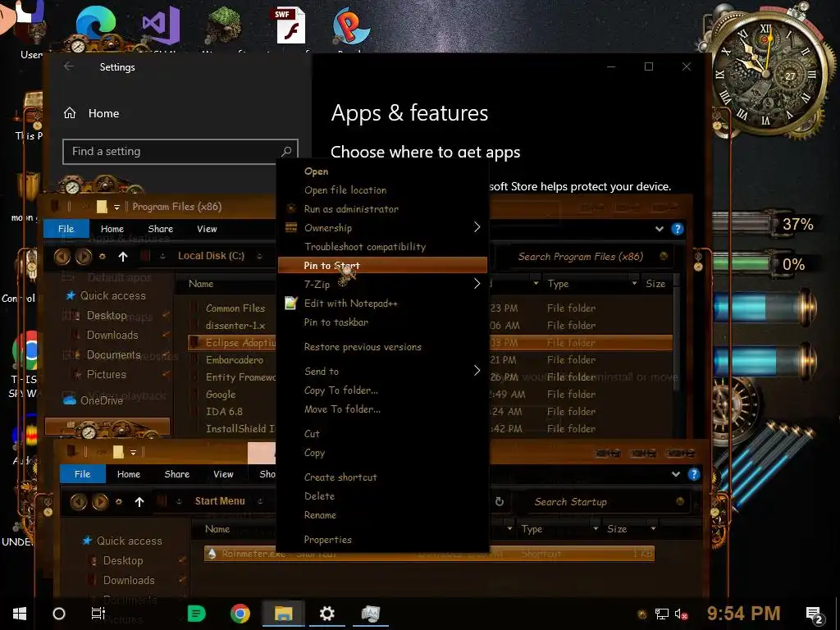Image resolution: width=840 pixels, height=630 pixels.
Task: Click the Find a setting search box
Action: point(180,151)
